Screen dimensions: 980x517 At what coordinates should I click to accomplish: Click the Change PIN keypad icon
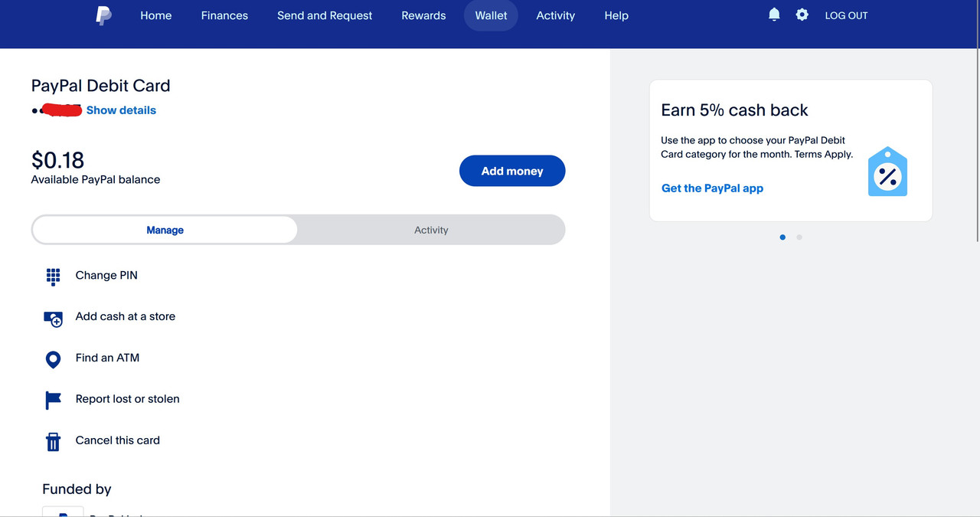click(x=53, y=276)
